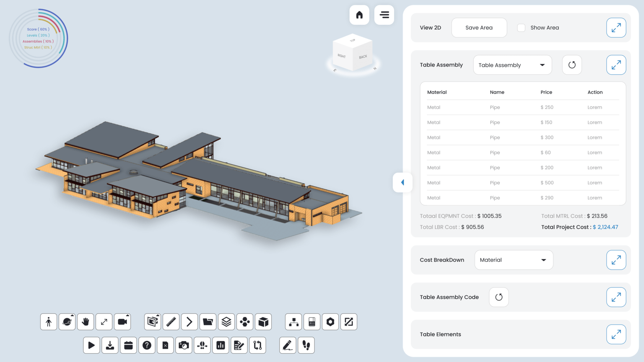The width and height of the screenshot is (644, 362).
Task: Click the footsteps icon
Action: 306,345
